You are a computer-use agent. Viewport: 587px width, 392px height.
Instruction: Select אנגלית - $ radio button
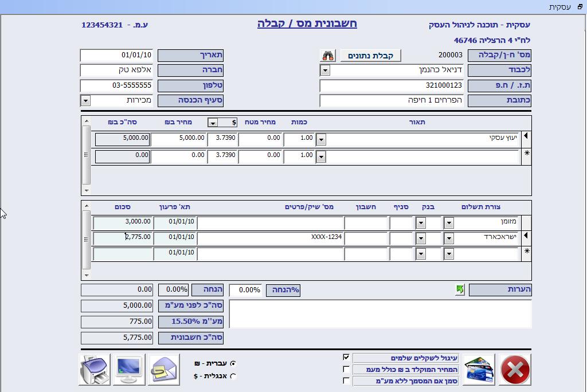click(x=233, y=377)
